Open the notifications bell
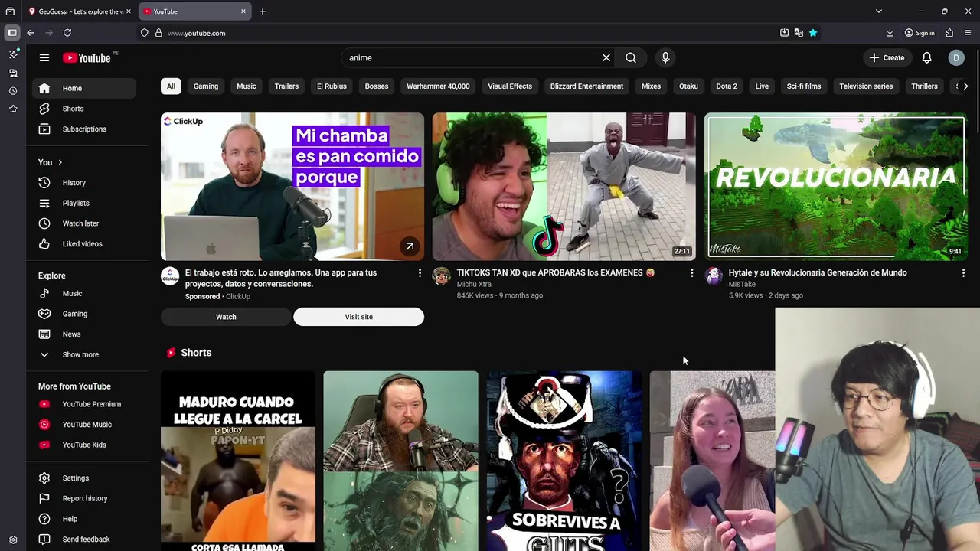Viewport: 980px width, 551px height. tap(926, 57)
